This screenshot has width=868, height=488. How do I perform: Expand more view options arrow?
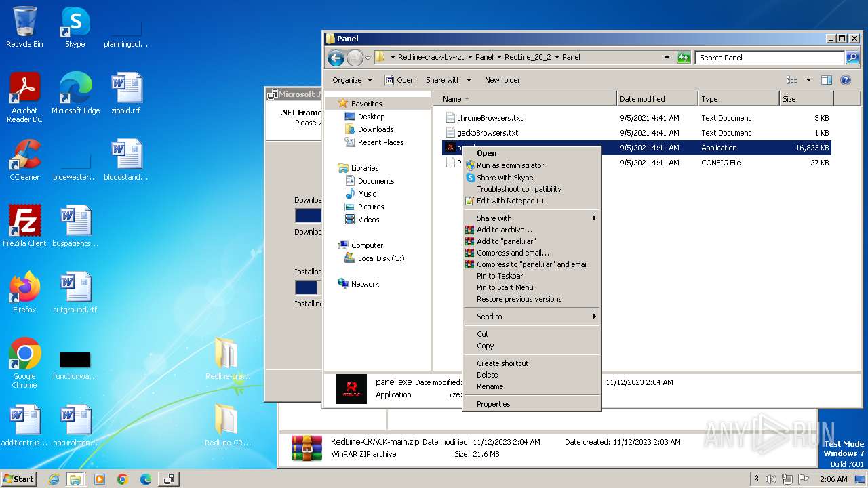(808, 80)
